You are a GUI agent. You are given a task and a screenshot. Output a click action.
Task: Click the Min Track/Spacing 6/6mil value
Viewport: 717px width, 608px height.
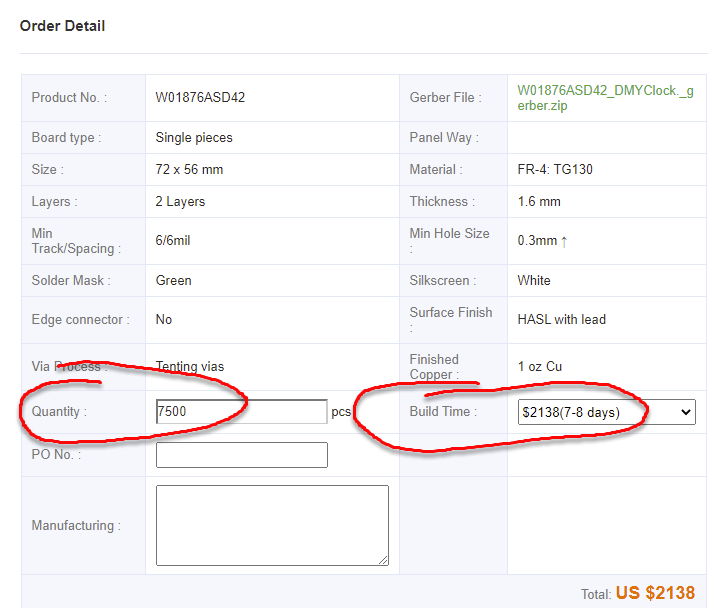point(177,241)
